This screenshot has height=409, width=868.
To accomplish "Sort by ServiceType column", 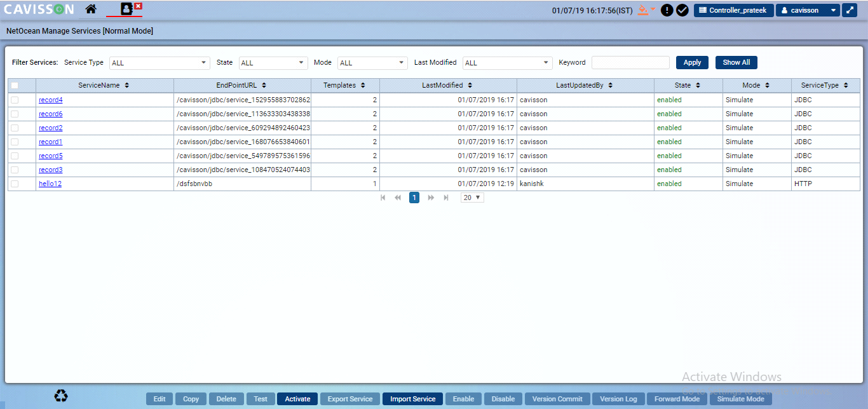I will 846,86.
